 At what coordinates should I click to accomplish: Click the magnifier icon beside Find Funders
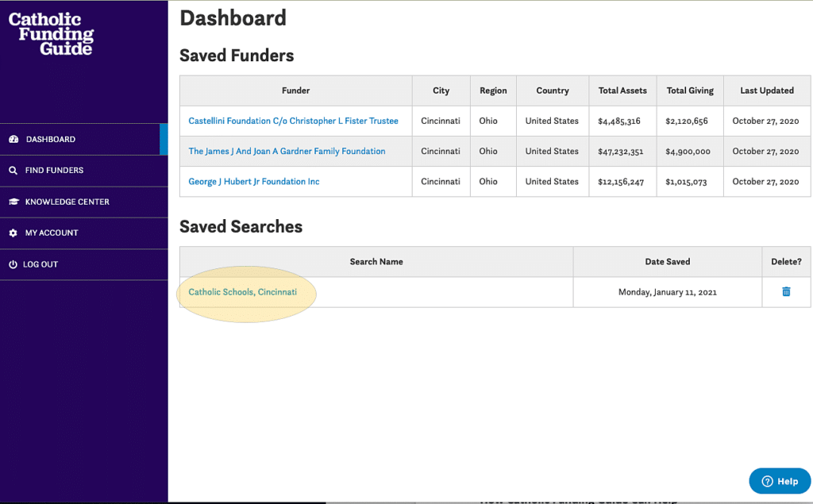13,170
